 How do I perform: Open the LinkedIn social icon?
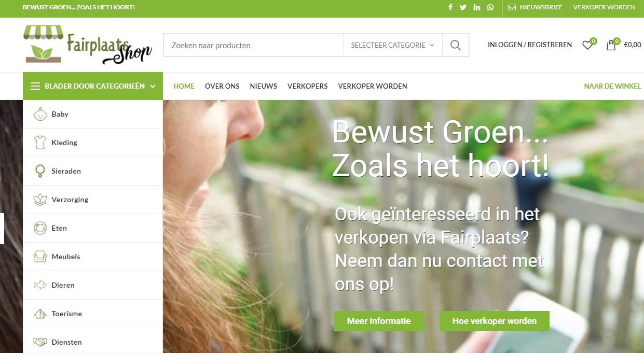[x=477, y=7]
